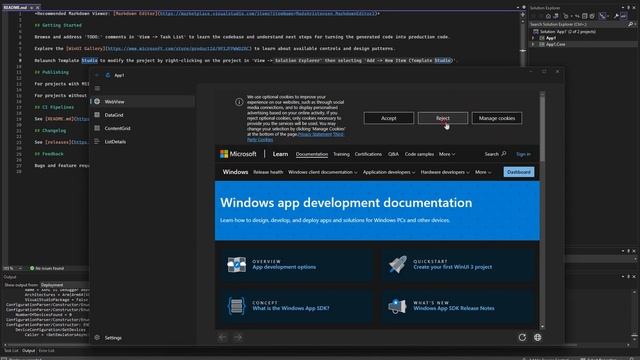Click the Preview Selected Items icon in Solution Explorer
Viewport: 640px width, 360px height.
pos(624,16)
